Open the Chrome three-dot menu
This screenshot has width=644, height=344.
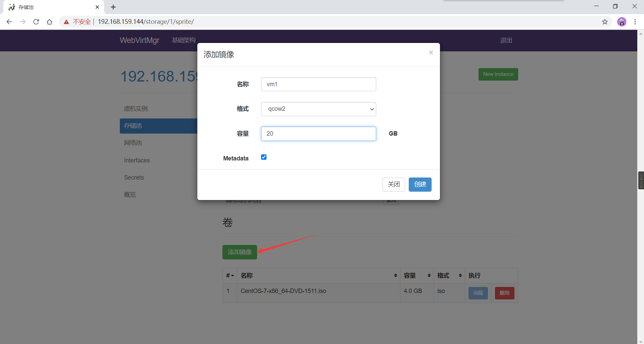click(x=635, y=22)
